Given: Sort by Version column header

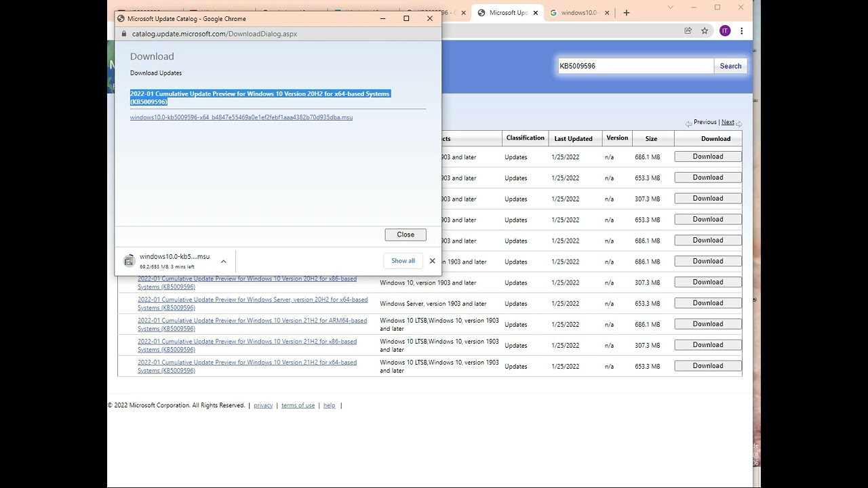Looking at the screenshot, I should coord(617,138).
